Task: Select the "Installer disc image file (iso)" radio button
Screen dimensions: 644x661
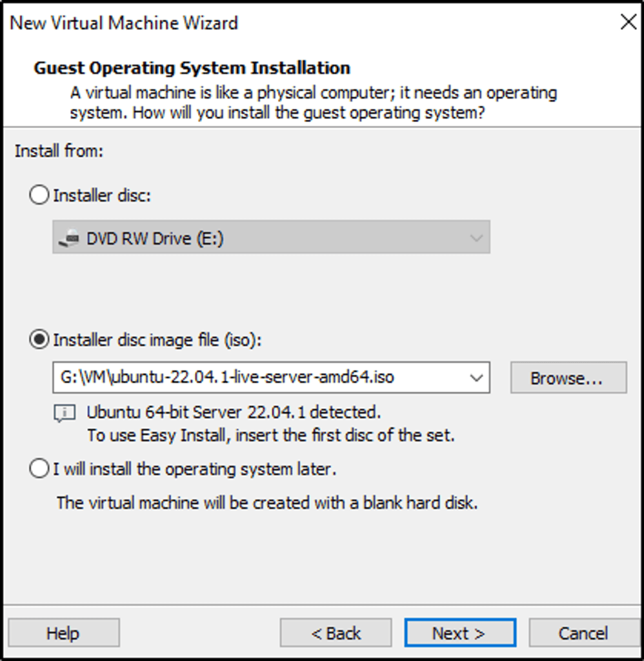Action: [39, 340]
